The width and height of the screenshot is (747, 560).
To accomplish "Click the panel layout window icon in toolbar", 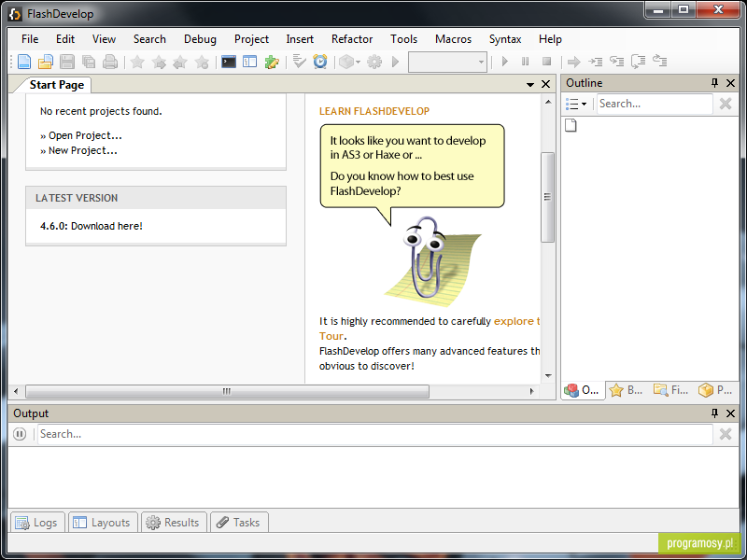I will (249, 62).
